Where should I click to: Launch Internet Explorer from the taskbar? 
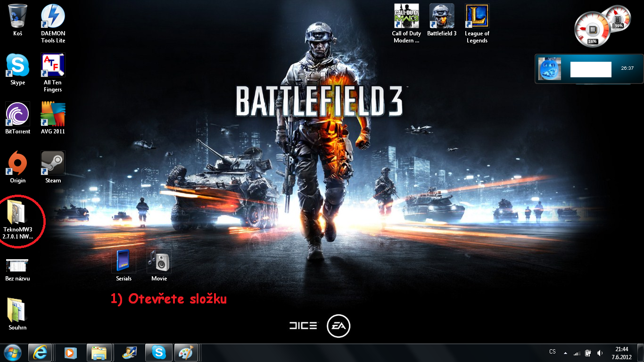tap(40, 352)
